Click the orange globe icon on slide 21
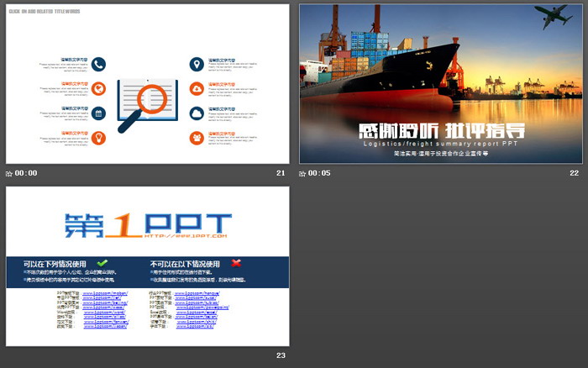This screenshot has height=368, width=588. [x=98, y=88]
